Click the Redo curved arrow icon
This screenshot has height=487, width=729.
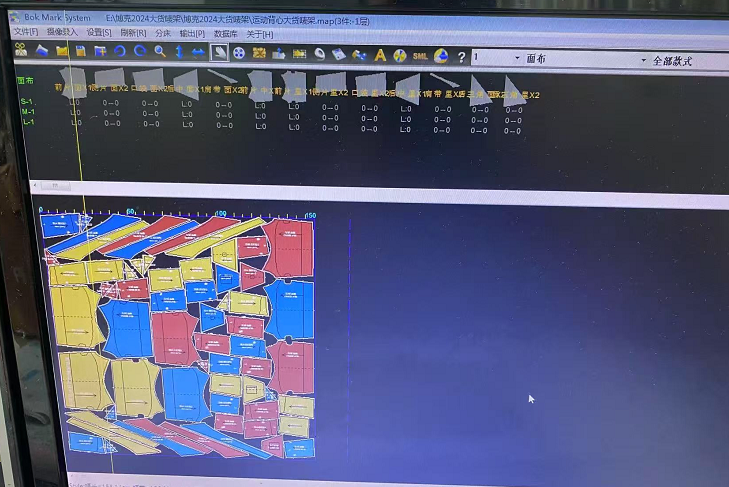pyautogui.click(x=140, y=52)
